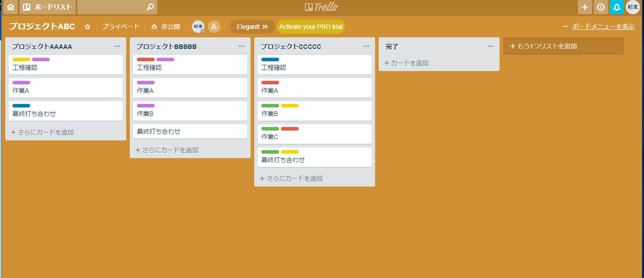Viewport: 644px width, 278px height.
Task: Click the add member icon
Action: (x=214, y=27)
